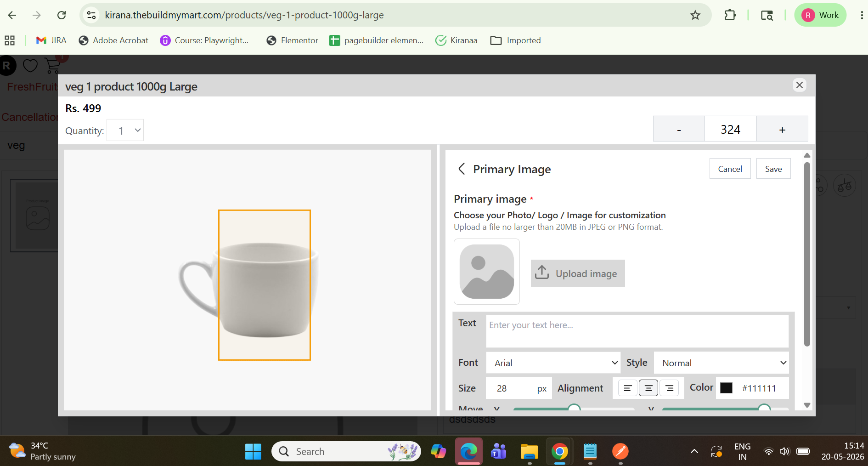Click the panel scrollbar up arrow

(807, 155)
